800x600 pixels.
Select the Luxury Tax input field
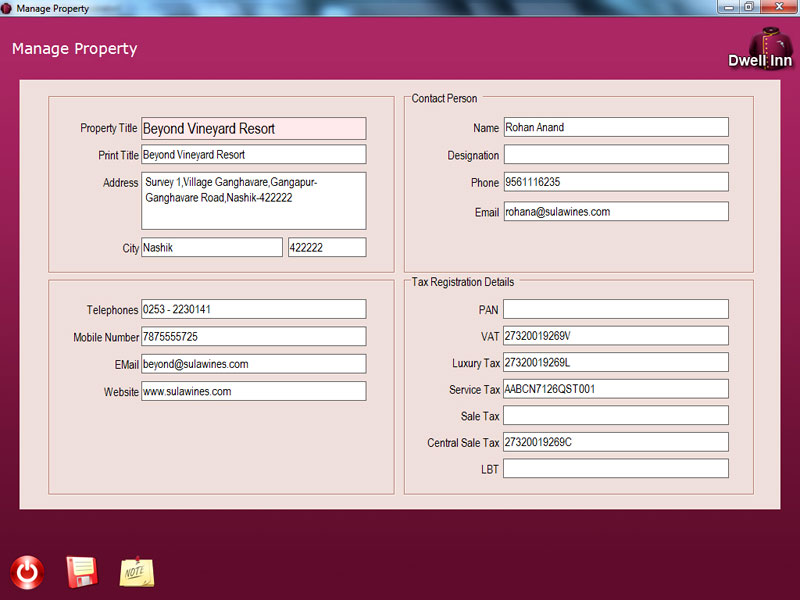pos(615,362)
